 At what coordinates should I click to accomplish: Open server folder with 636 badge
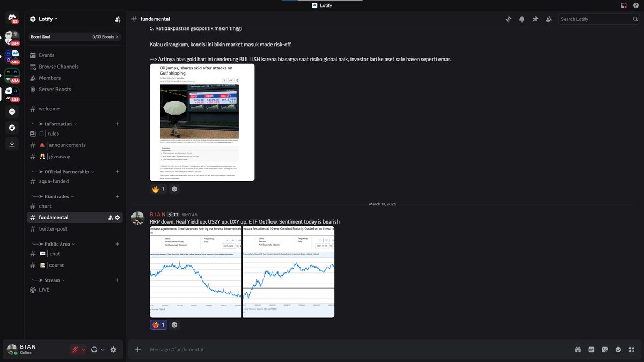pyautogui.click(x=12, y=76)
